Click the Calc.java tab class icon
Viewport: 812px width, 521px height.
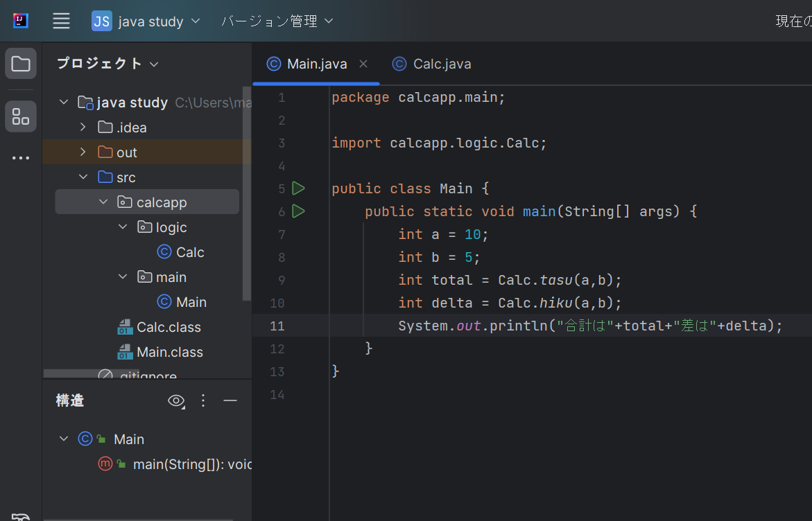399,64
